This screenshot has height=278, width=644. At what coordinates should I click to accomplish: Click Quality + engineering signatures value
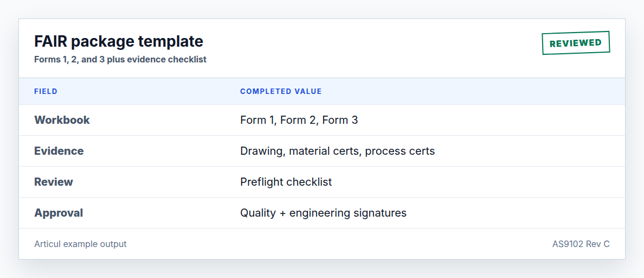coord(324,213)
